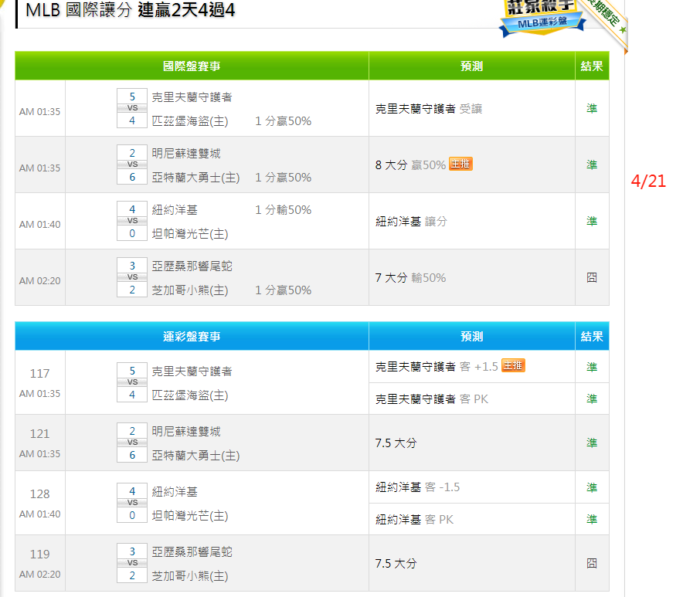This screenshot has width=700, height=597.
Task: Select the 克里夫蘭守護者 客 +1.5 prediction
Action: coord(437,367)
